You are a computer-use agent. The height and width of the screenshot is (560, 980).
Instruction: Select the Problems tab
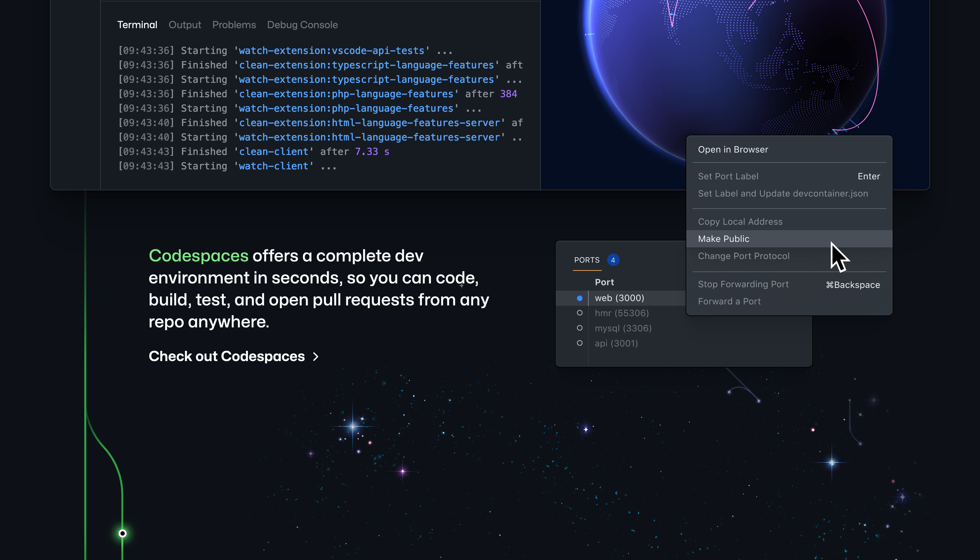point(234,25)
